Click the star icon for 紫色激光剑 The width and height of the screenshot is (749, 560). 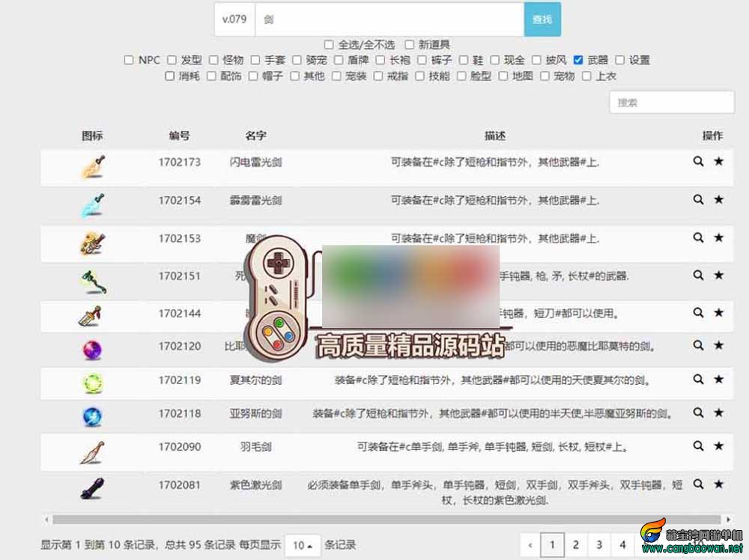point(718,484)
